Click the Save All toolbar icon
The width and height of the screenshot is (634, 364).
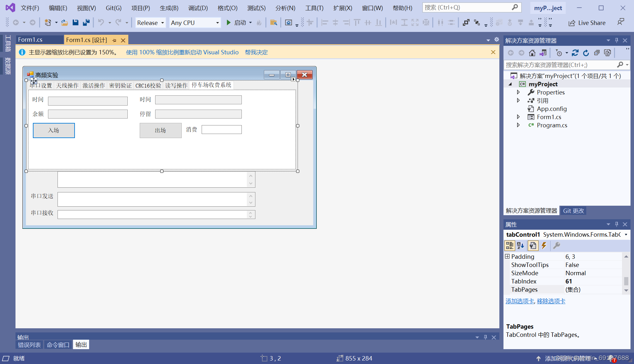[86, 22]
